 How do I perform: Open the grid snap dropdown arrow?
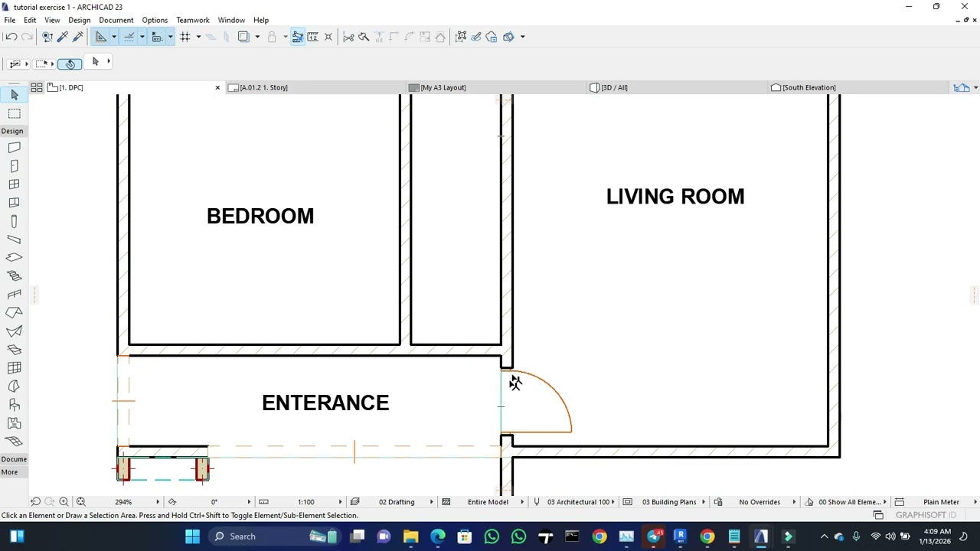pos(198,37)
